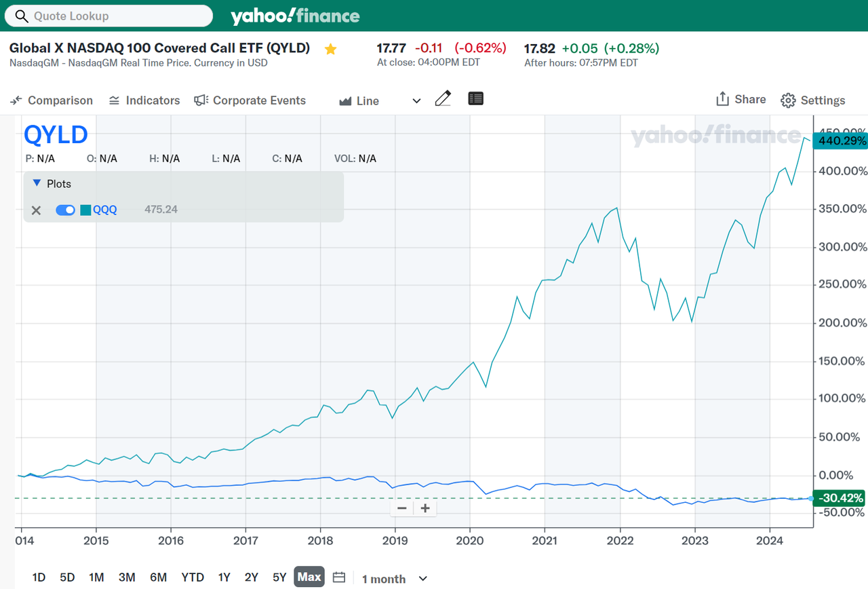Select the 5Y chart range
The height and width of the screenshot is (589, 868).
click(279, 577)
